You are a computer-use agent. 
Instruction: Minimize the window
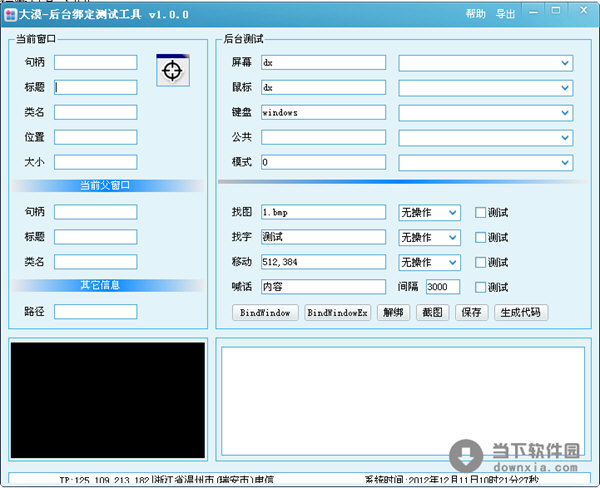pos(533,12)
